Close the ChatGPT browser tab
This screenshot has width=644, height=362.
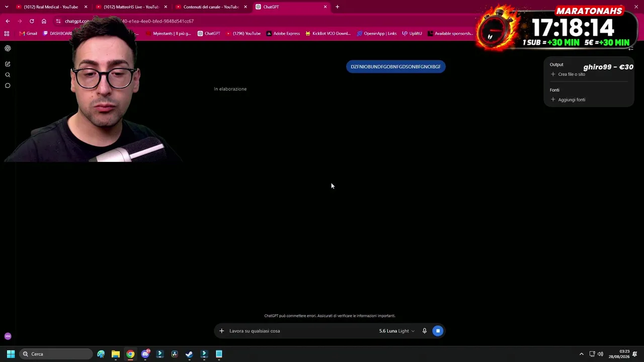(x=325, y=7)
